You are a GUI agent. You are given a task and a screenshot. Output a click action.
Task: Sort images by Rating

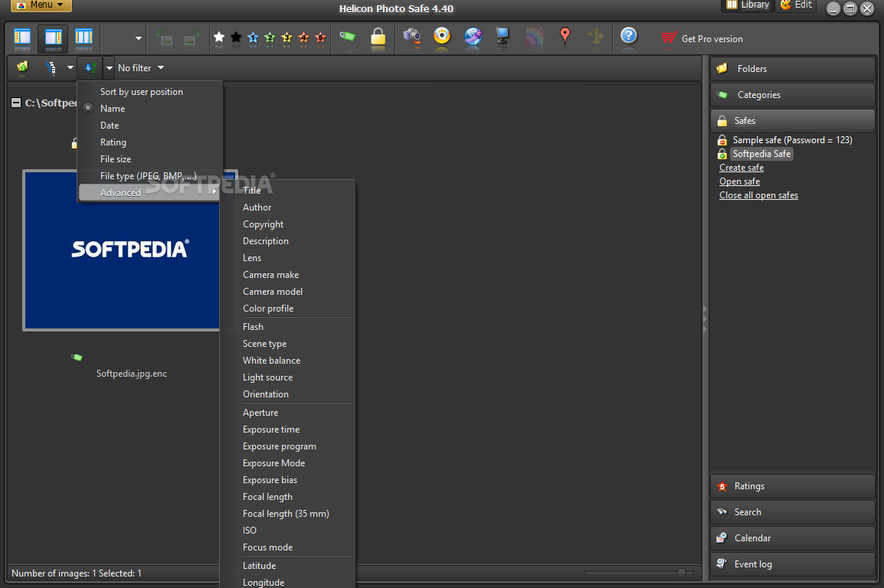[113, 142]
